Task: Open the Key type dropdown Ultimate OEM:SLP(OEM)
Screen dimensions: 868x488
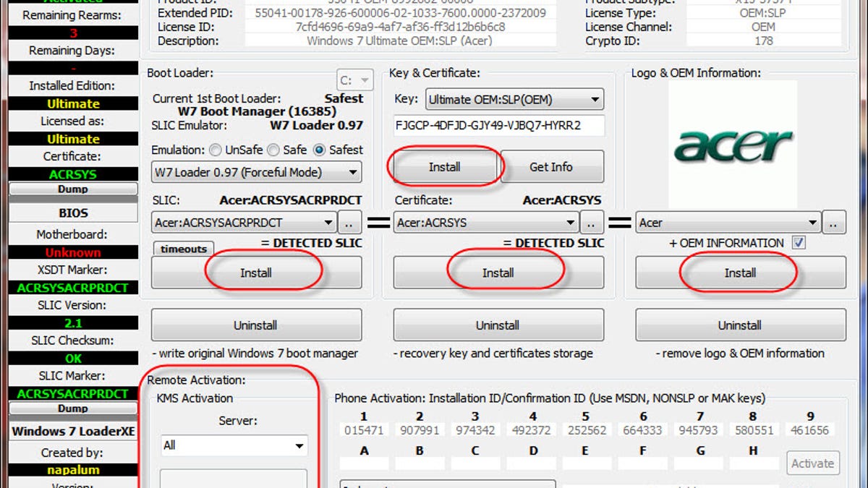Action: click(514, 99)
